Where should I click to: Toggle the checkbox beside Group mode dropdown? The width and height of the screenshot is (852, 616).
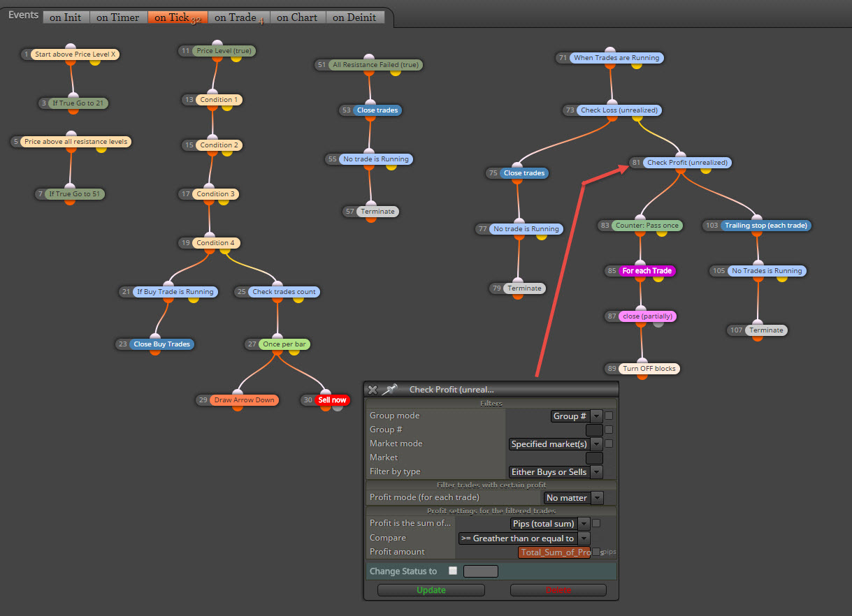pyautogui.click(x=609, y=416)
